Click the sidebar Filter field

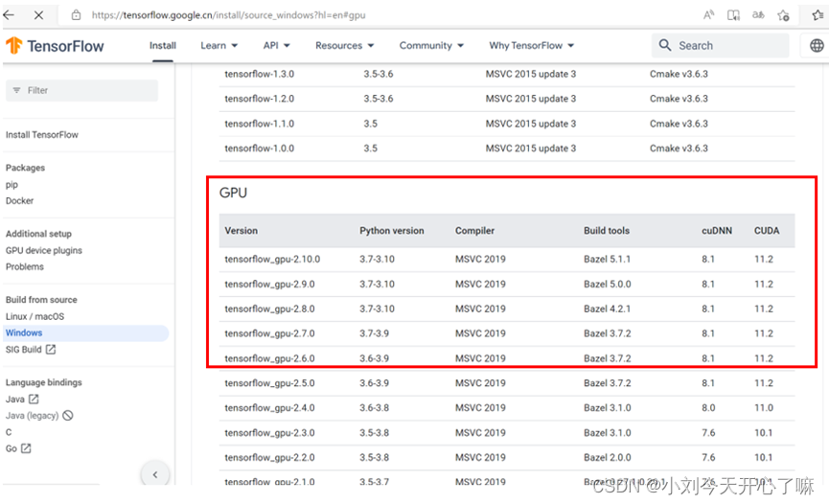[82, 90]
